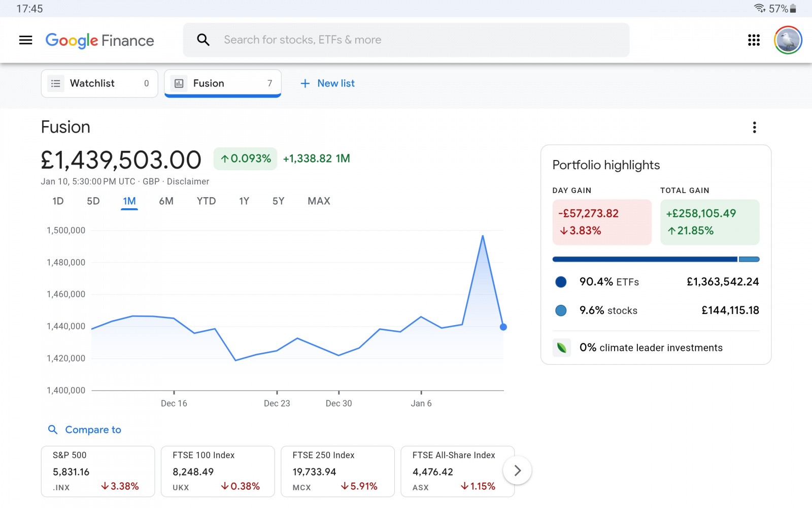
Task: Click the 0.093% gain badge
Action: coord(246,158)
